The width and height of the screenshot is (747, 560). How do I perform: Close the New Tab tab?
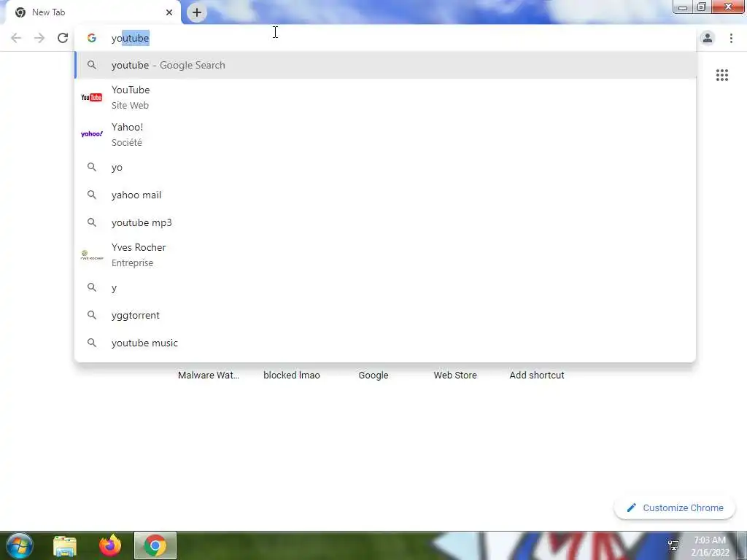click(169, 12)
